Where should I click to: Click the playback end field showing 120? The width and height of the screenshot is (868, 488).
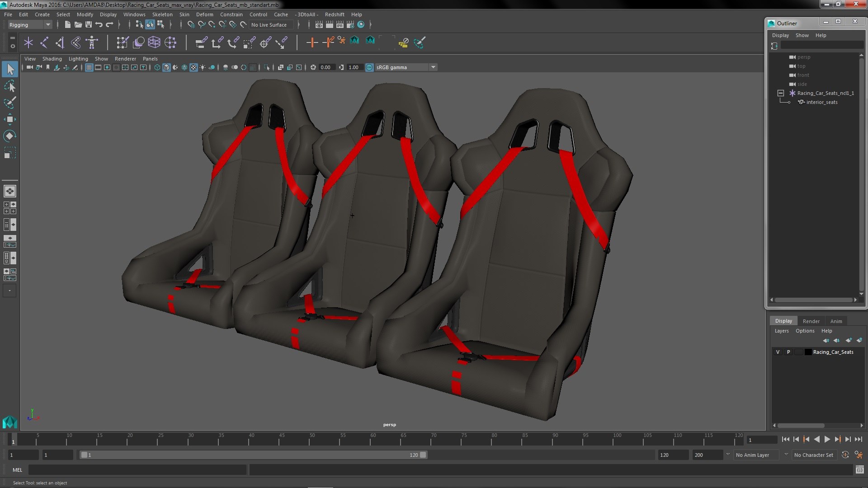[672, 455]
